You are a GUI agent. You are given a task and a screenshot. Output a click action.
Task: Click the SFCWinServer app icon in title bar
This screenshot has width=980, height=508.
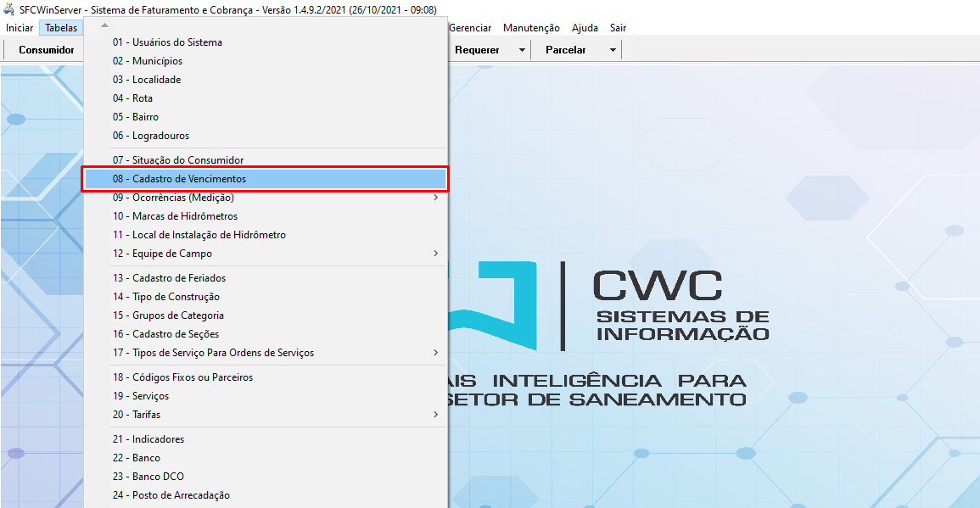pyautogui.click(x=9, y=9)
